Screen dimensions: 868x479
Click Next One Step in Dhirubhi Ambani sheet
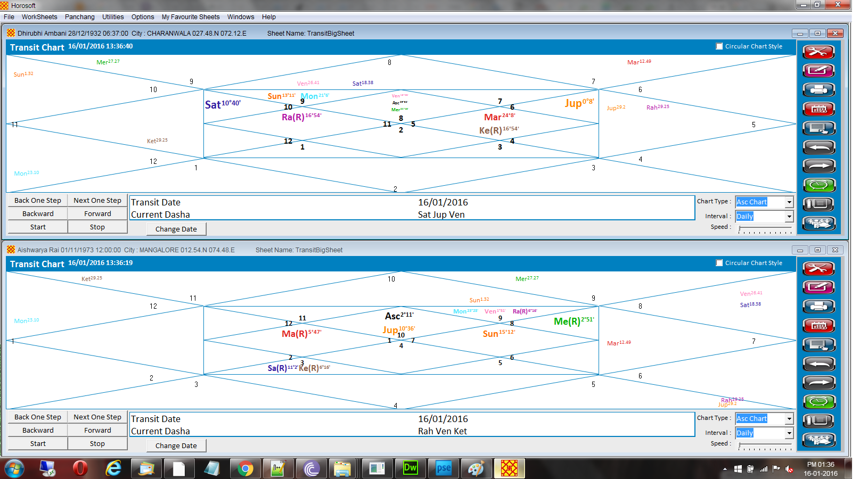(97, 201)
